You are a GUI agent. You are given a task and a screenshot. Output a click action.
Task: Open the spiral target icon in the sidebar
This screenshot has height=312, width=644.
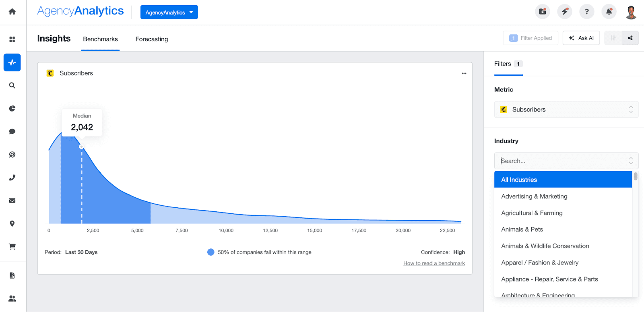(x=12, y=155)
